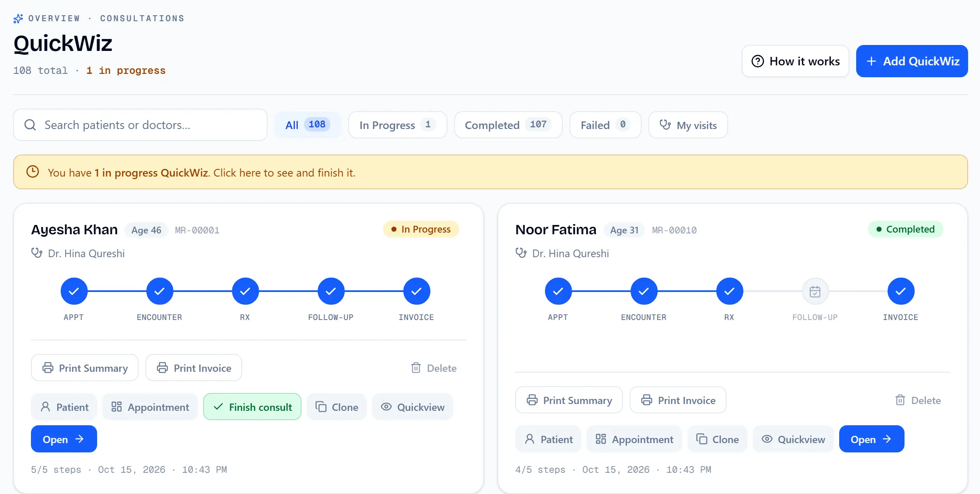Click the sparkle icon beside Overview breadcrumb
Image resolution: width=980 pixels, height=494 pixels.
pyautogui.click(x=18, y=19)
